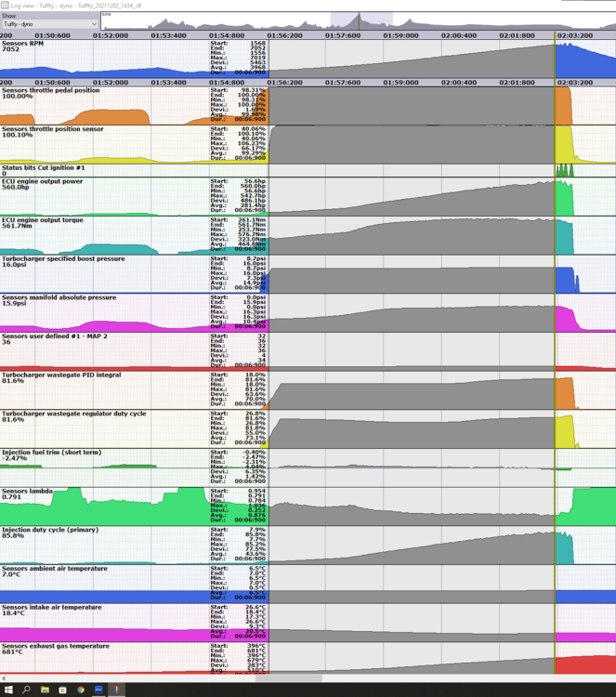Screen dimensions: 616x697
Task: Select the Sensors lambda channel label
Action: [x=27, y=491]
